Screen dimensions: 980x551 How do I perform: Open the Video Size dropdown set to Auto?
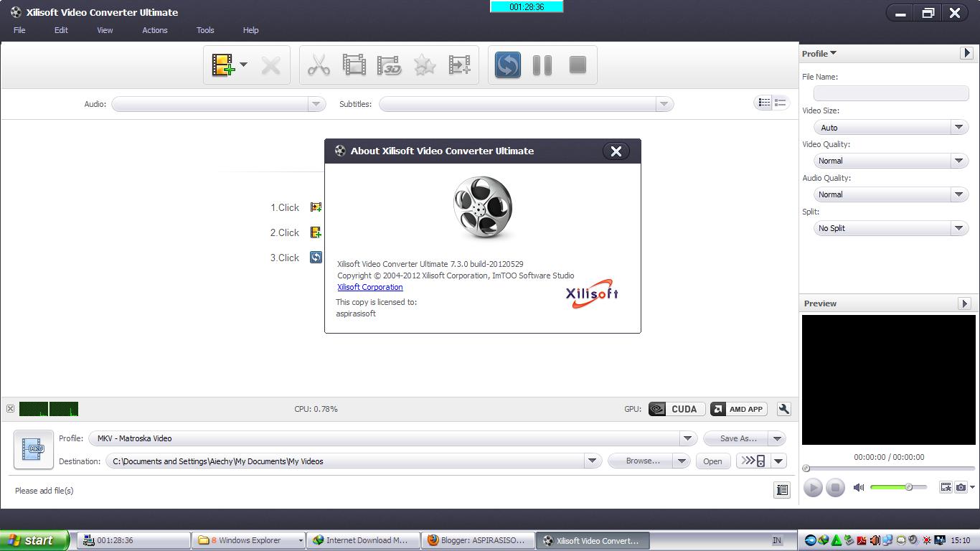[x=959, y=127]
